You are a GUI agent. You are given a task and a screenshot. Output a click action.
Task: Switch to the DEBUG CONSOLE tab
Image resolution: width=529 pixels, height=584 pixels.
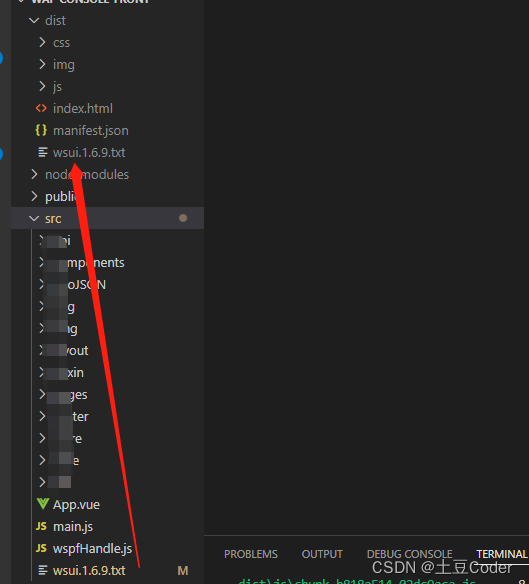409,554
